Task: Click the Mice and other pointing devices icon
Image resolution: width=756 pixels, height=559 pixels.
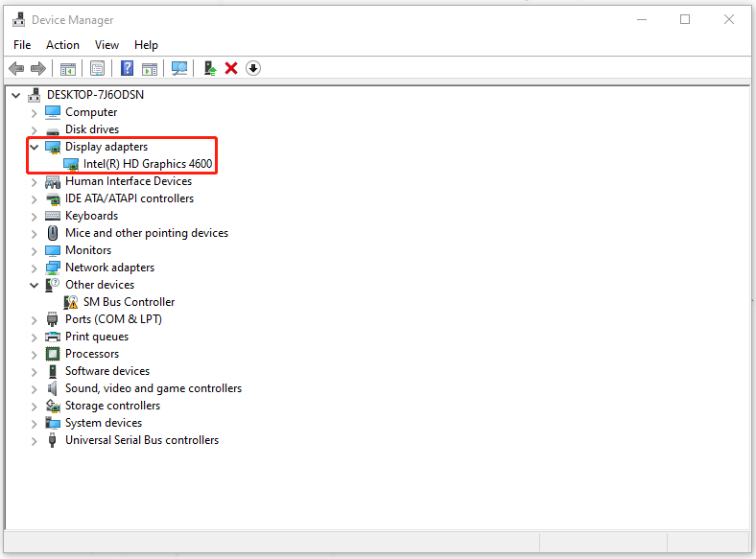Action: tap(53, 233)
